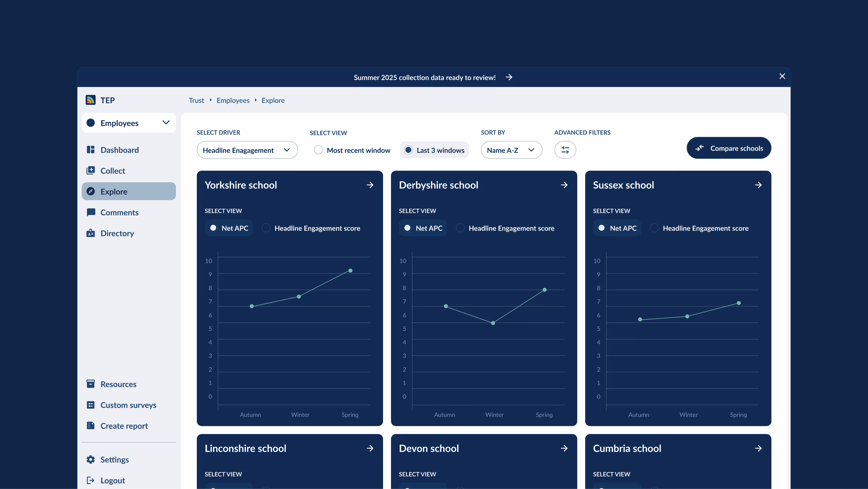Click Spring data point on Derbyshire chart
Screen dimensions: 868x489
(x=544, y=290)
